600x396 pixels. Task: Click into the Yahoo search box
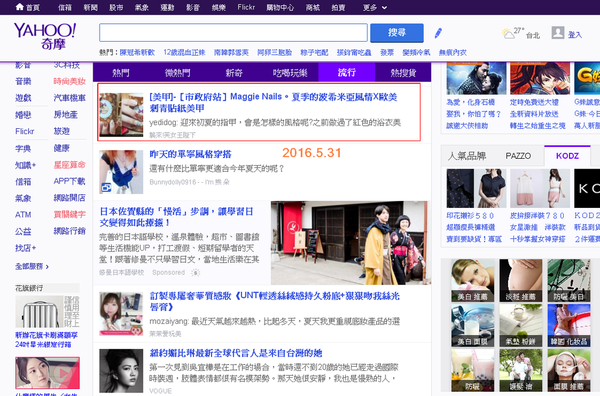click(x=233, y=33)
